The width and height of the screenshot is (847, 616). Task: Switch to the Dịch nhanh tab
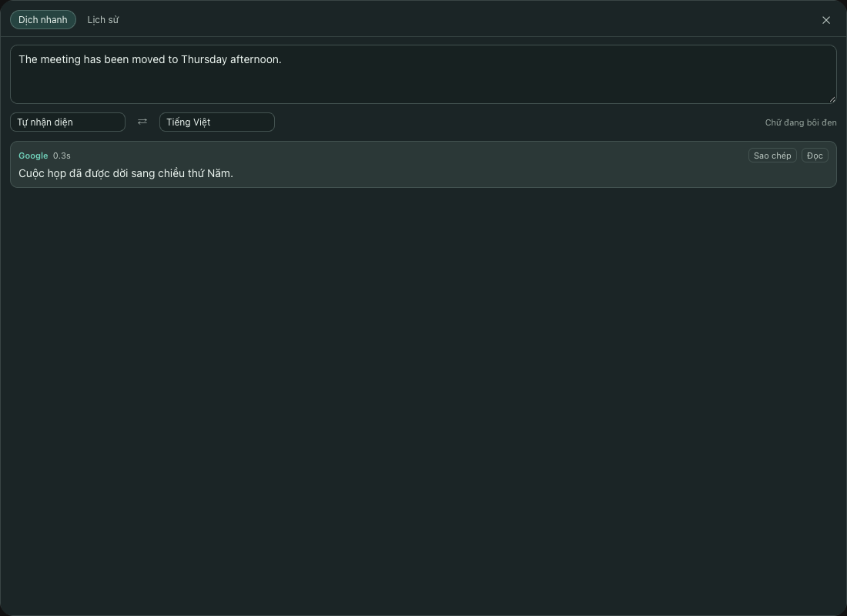point(43,20)
